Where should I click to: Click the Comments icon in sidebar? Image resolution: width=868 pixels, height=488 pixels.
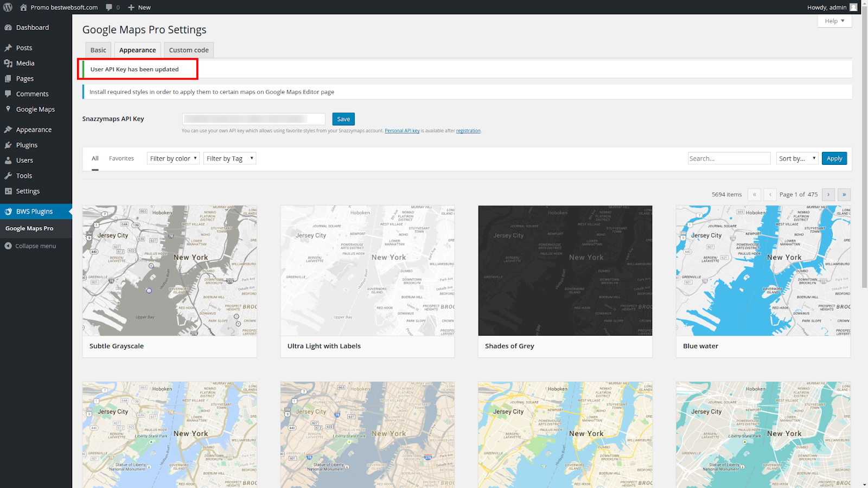[8, 94]
